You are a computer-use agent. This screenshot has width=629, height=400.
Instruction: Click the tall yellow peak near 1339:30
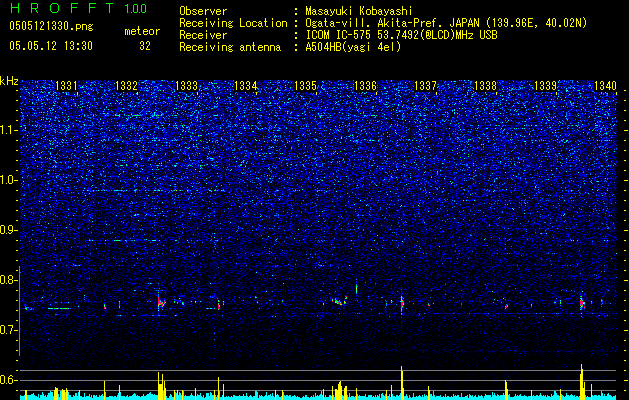pos(581,382)
